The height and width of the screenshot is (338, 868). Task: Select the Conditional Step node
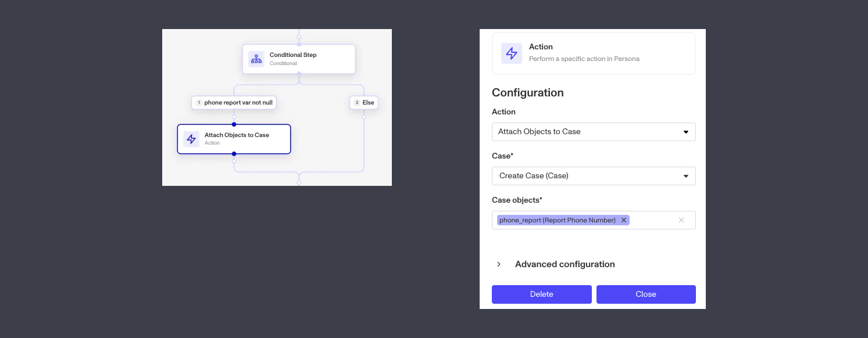pos(299,59)
